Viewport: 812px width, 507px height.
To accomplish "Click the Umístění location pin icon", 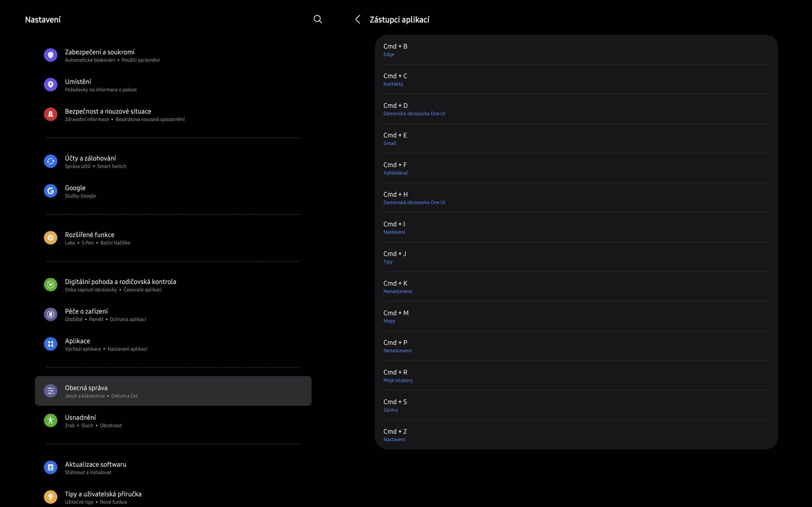I will pos(50,85).
